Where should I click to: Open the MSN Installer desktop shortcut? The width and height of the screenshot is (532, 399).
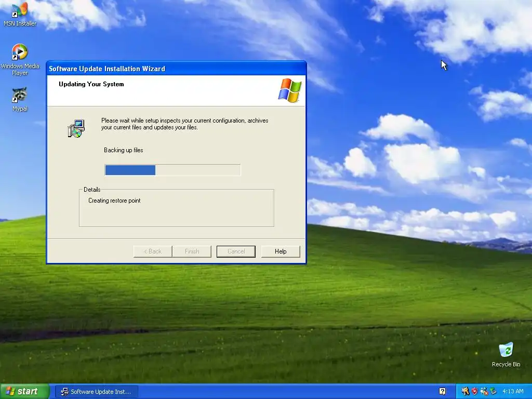(20, 15)
